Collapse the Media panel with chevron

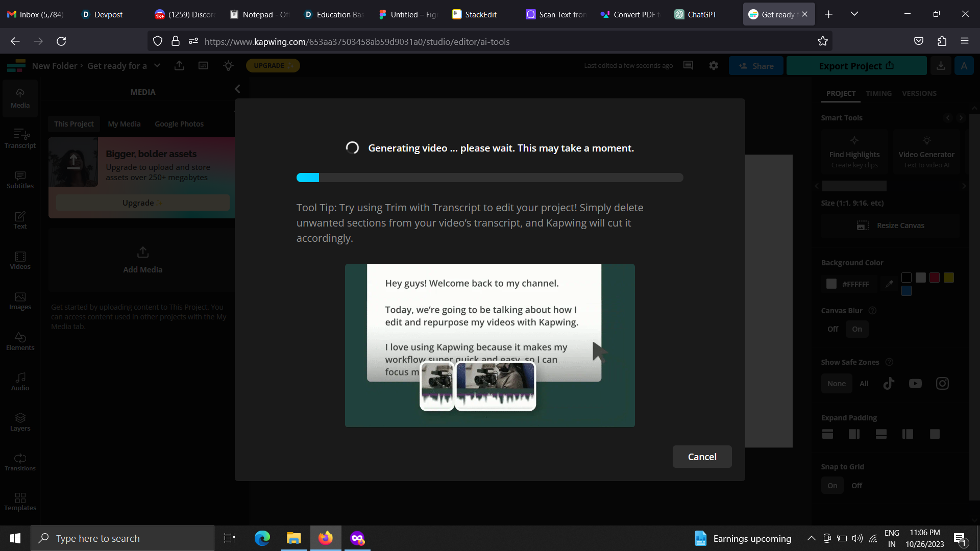[x=237, y=89]
